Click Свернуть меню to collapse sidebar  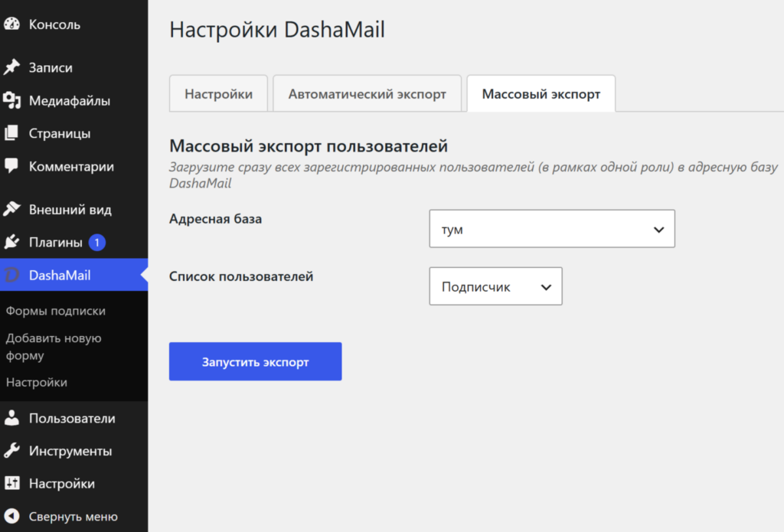pos(74,516)
